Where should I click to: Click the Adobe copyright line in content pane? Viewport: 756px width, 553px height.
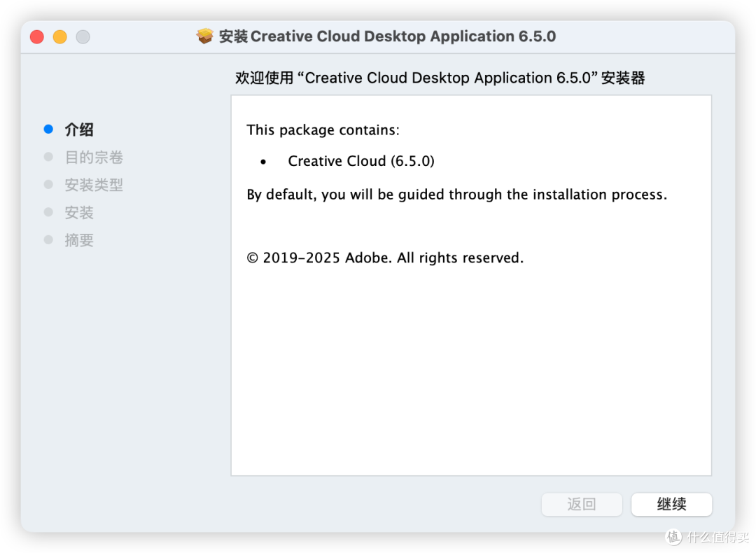point(385,258)
